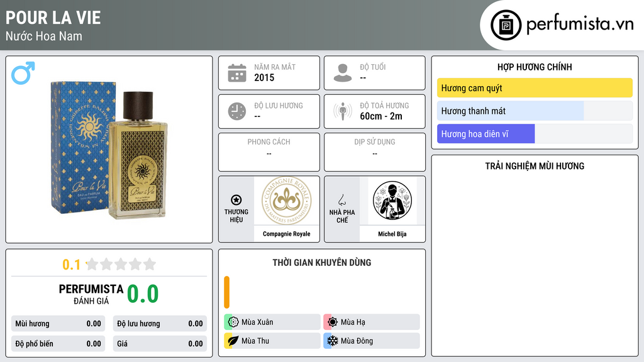
Task: Open the Compagnie Royale brand link
Action: click(287, 234)
